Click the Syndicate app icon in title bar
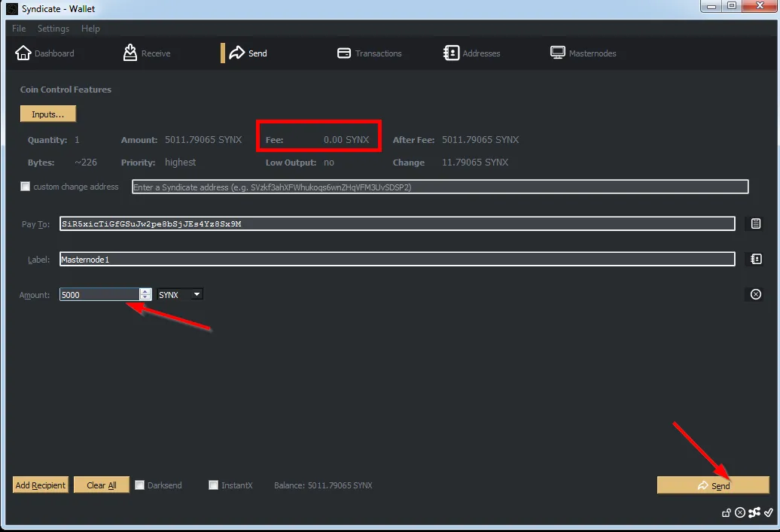Viewport: 780px width, 532px height. [12, 8]
